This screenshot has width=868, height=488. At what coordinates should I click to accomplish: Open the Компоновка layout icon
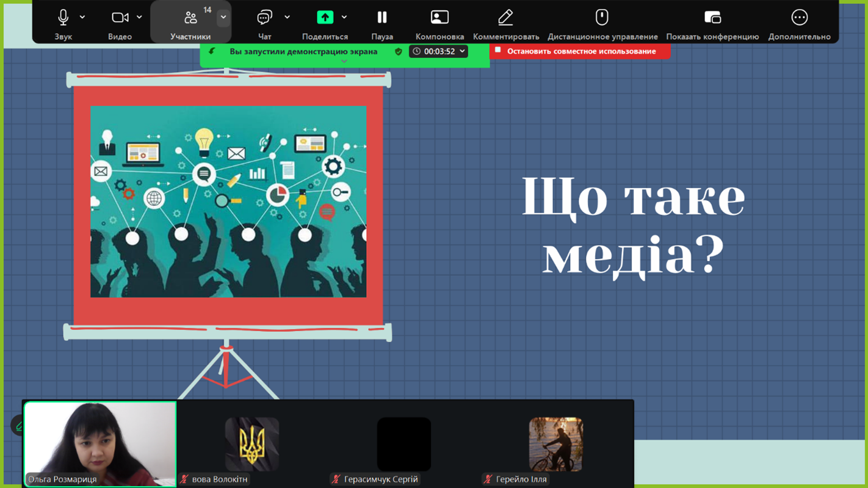coord(439,18)
